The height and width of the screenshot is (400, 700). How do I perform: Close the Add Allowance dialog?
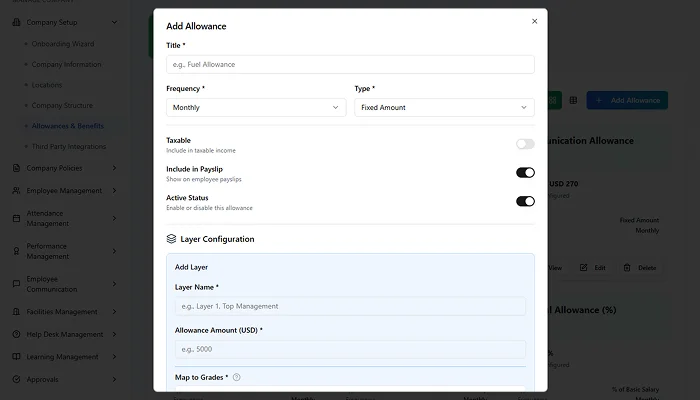(x=533, y=21)
